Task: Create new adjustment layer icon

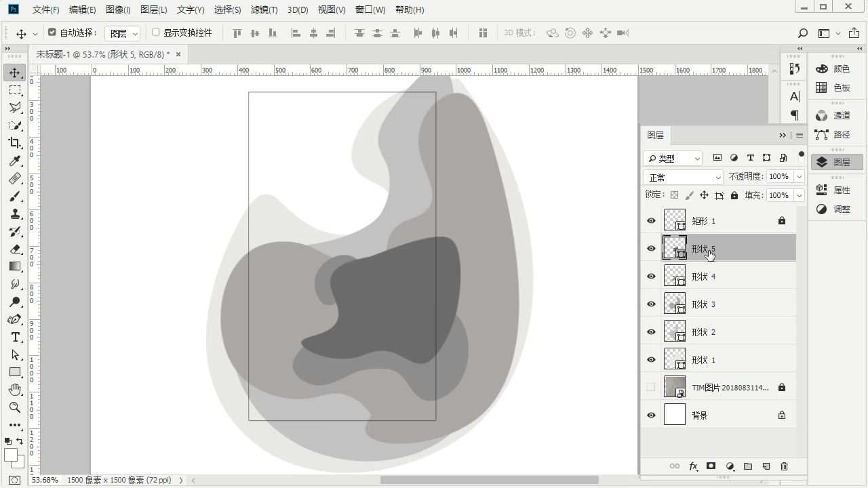Action: click(x=730, y=466)
